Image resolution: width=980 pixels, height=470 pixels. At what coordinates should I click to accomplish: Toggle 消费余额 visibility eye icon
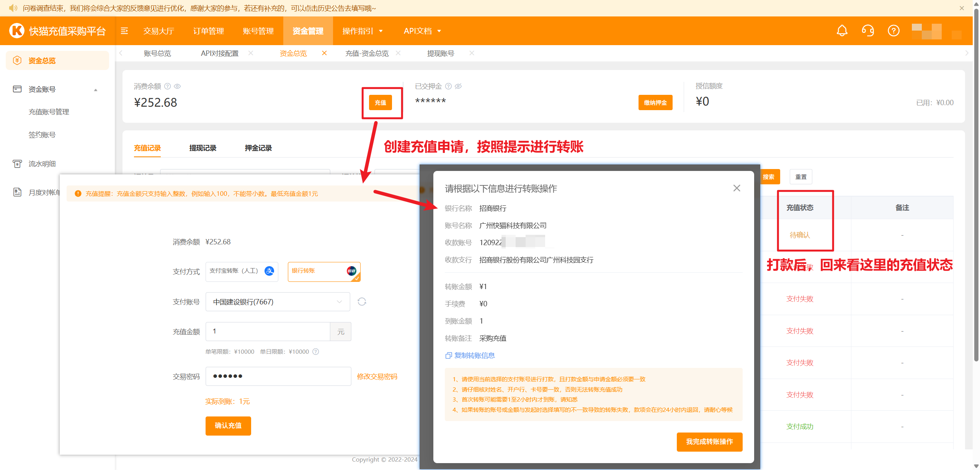[177, 86]
